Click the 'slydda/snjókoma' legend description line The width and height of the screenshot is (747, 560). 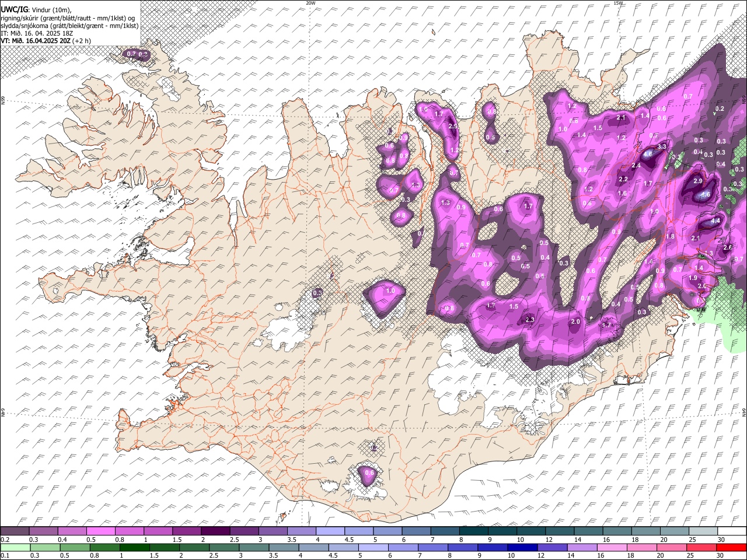[x=69, y=26]
